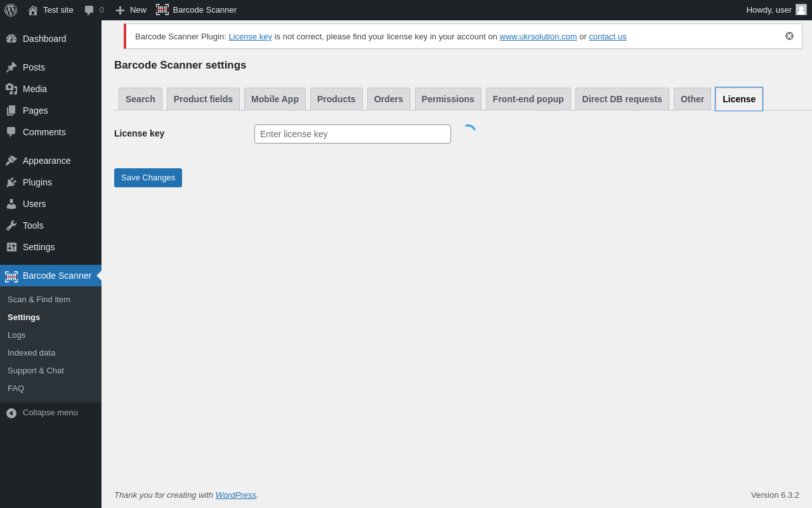Click the Appearance paintbrush icon
The height and width of the screenshot is (508, 812).
11,161
